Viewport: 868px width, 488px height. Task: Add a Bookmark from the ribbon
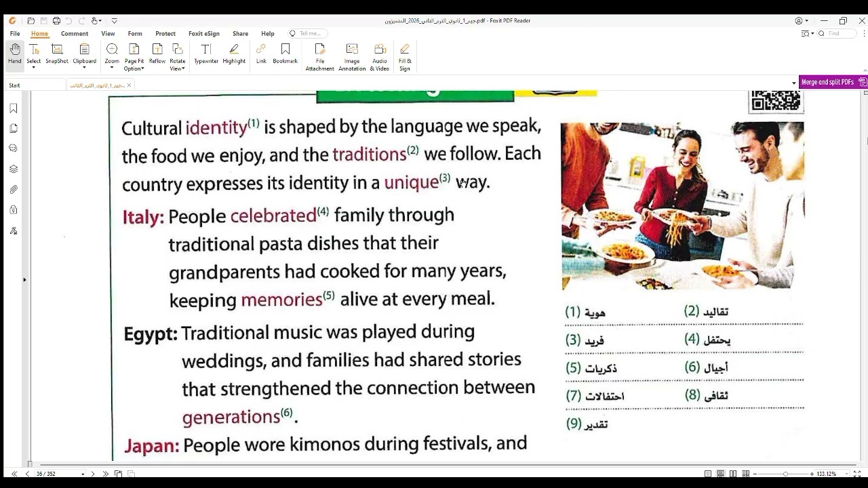coord(285,54)
